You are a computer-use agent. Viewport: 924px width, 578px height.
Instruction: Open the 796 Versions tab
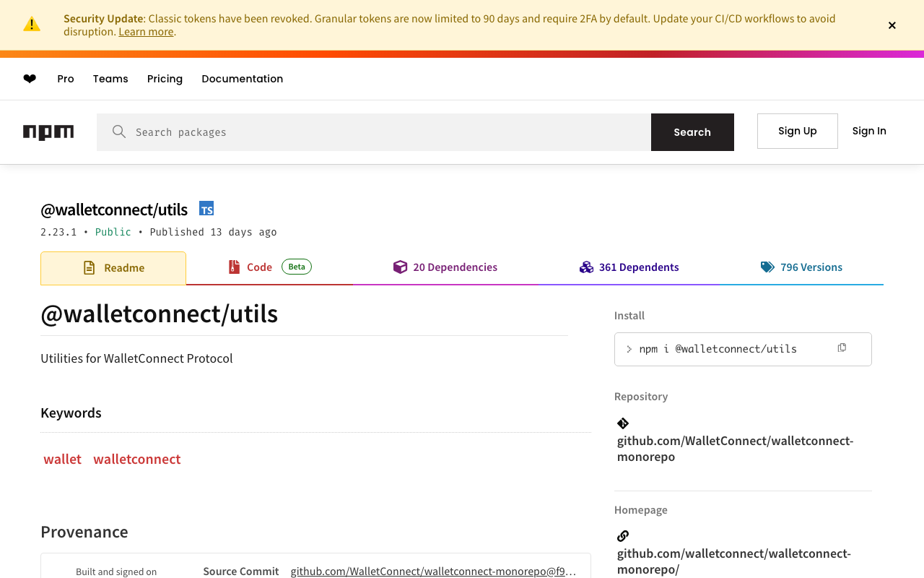(801, 267)
